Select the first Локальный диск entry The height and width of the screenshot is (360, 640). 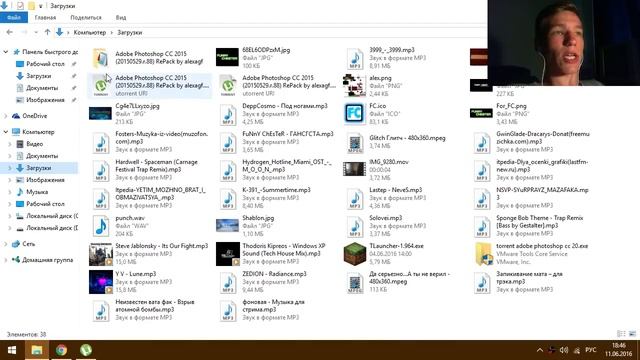(52, 216)
